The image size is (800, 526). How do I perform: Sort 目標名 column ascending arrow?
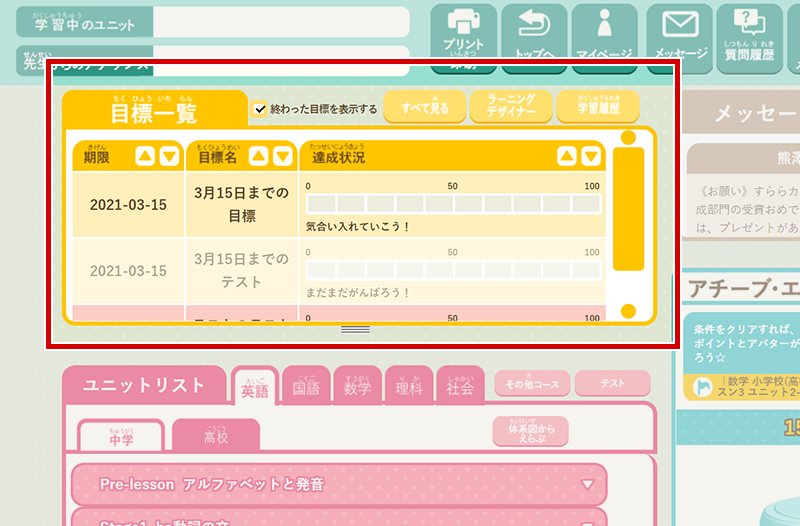click(258, 156)
